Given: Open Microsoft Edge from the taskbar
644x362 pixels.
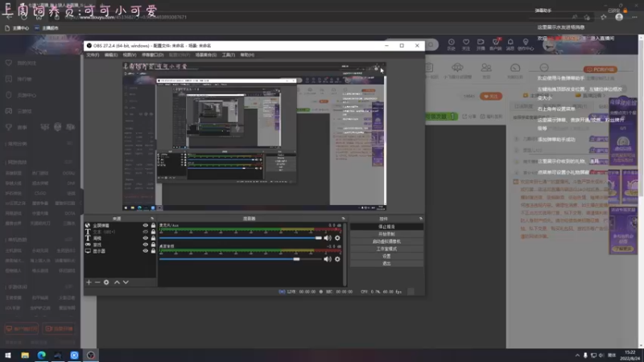Looking at the screenshot, I should (x=42, y=355).
